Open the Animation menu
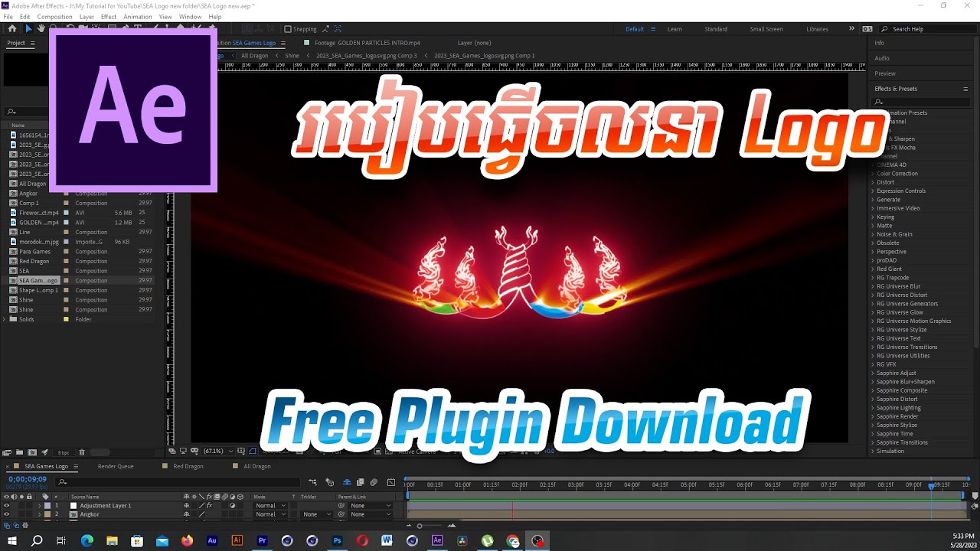The width and height of the screenshot is (980, 551). click(138, 17)
